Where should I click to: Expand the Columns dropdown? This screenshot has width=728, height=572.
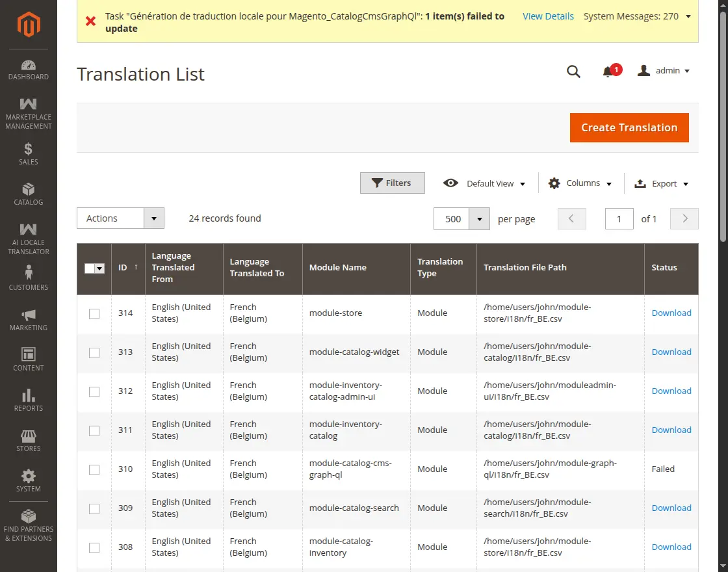pyautogui.click(x=580, y=184)
